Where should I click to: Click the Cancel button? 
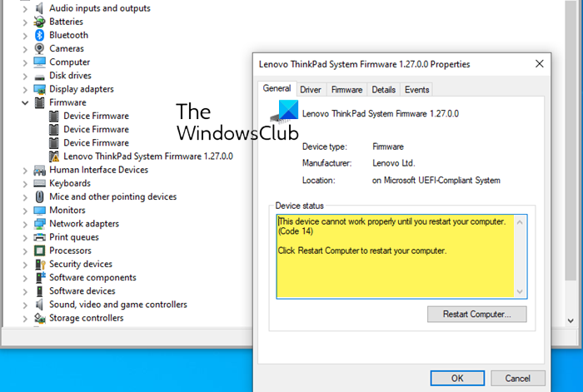coord(517,378)
